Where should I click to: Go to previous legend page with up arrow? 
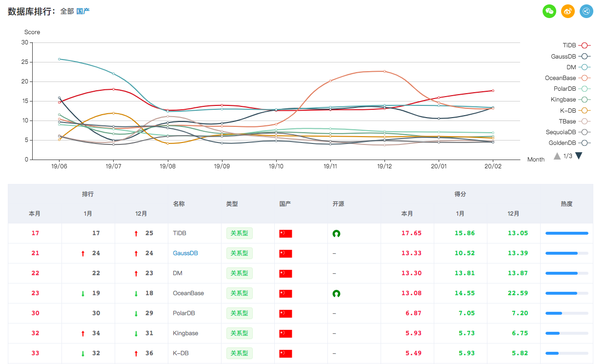point(557,156)
